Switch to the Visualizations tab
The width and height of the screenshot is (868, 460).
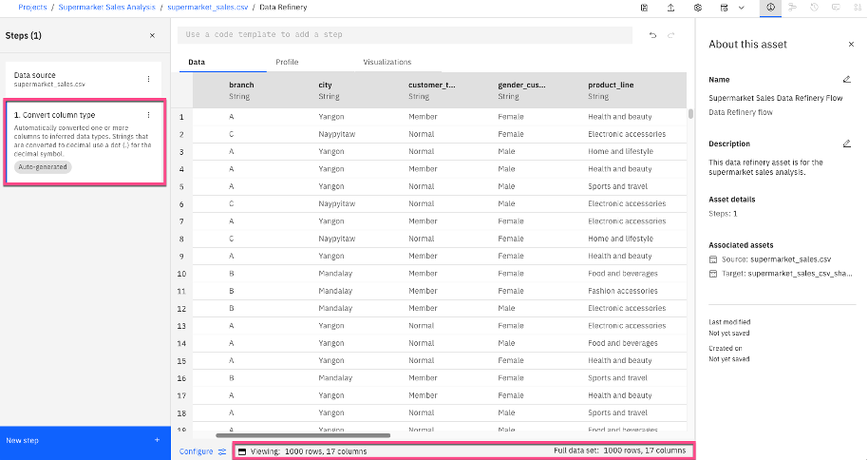pyautogui.click(x=387, y=62)
